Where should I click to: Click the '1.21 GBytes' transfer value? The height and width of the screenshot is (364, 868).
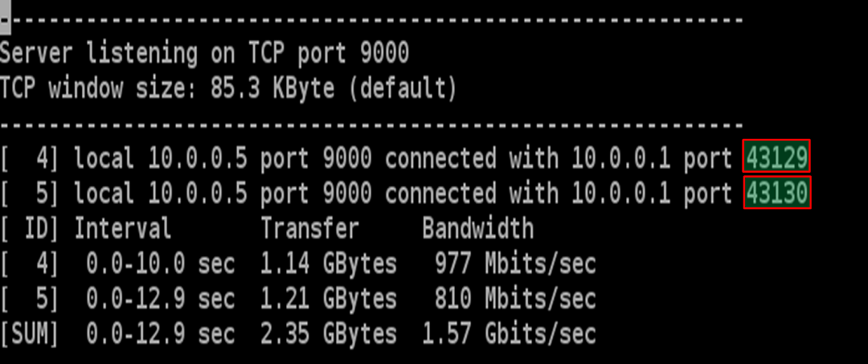click(328, 300)
